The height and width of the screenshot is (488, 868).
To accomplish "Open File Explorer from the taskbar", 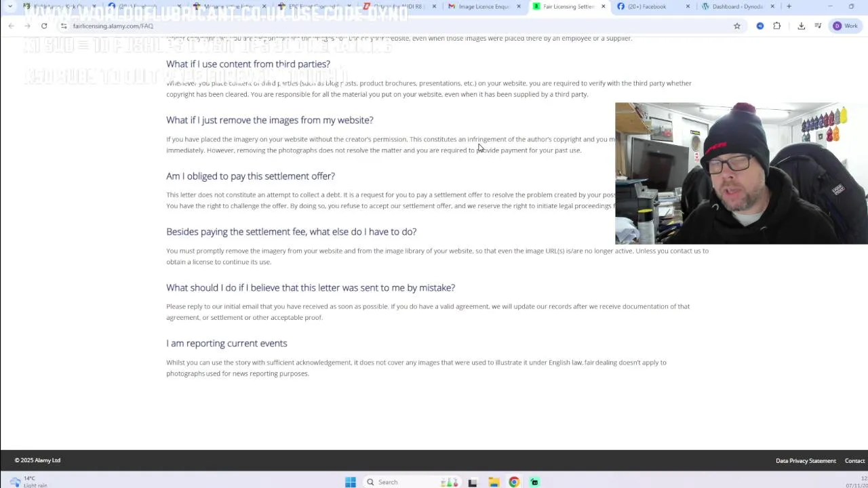I will coord(494,482).
